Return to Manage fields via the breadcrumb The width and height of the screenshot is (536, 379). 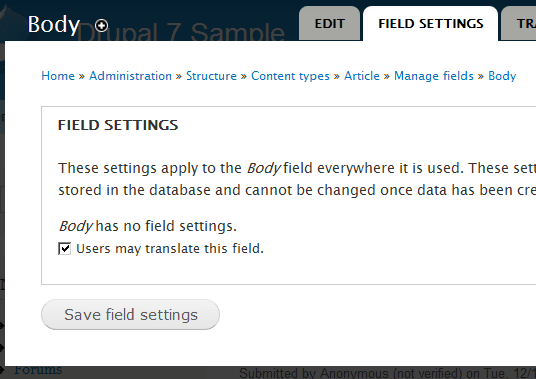tap(434, 76)
